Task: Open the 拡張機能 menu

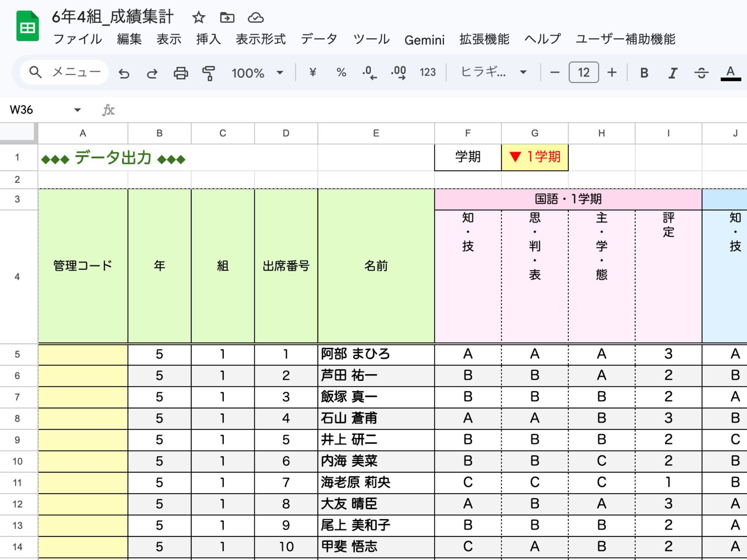Action: (x=484, y=39)
